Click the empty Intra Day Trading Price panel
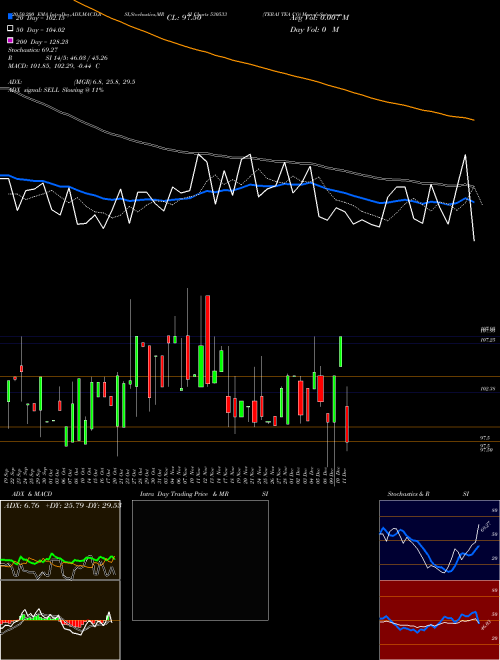Screen dimensions: 500x660 (x=200, y=560)
